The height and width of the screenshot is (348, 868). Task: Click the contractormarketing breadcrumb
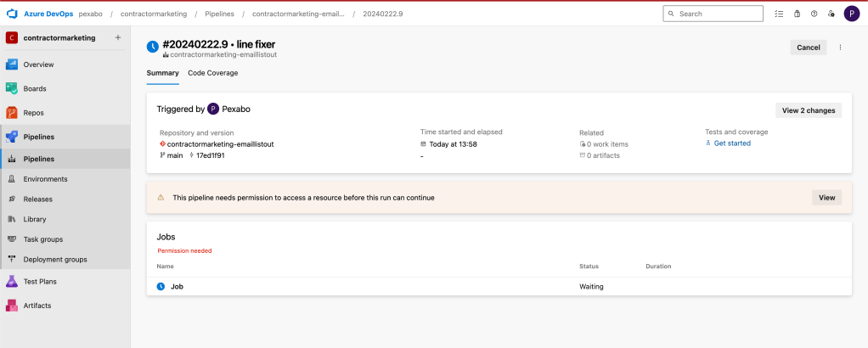[154, 14]
